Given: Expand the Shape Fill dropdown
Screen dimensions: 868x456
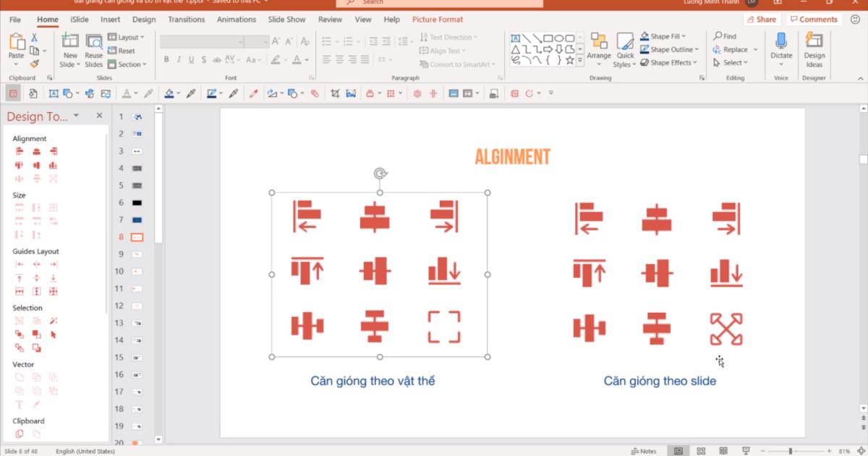Looking at the screenshot, I should tap(684, 36).
